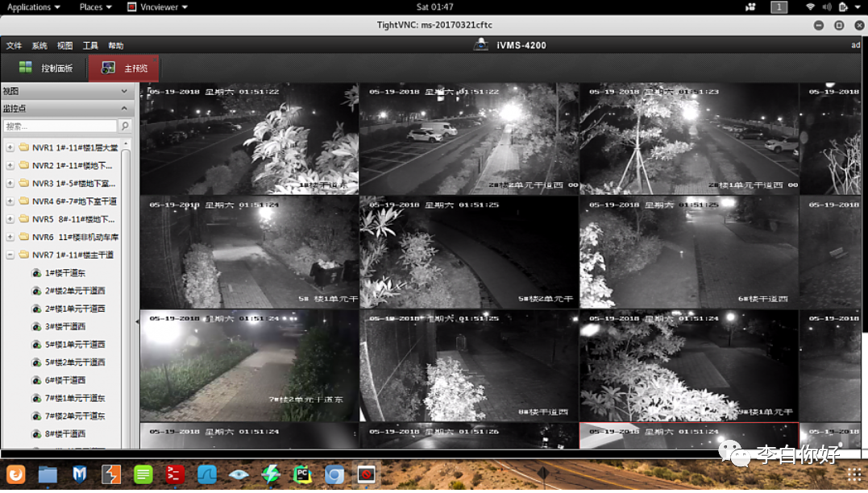Click the device tree vertical scrollbar
The image size is (868, 493).
[126, 293]
